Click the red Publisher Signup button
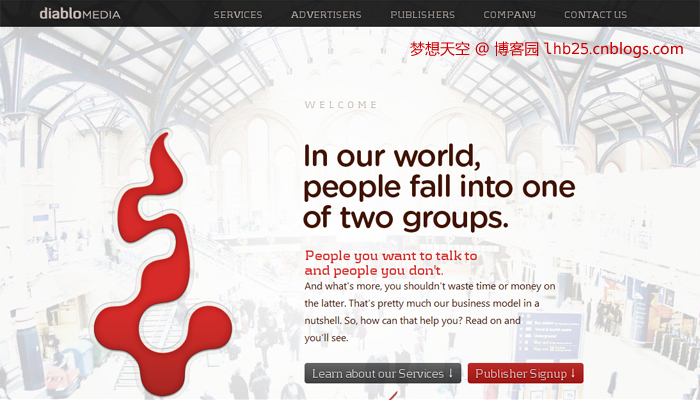This screenshot has height=400, width=700. (525, 373)
